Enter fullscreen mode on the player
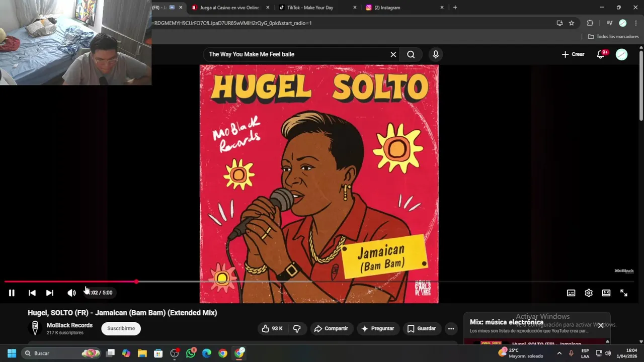Viewport: 644px width, 362px height. [624, 293]
